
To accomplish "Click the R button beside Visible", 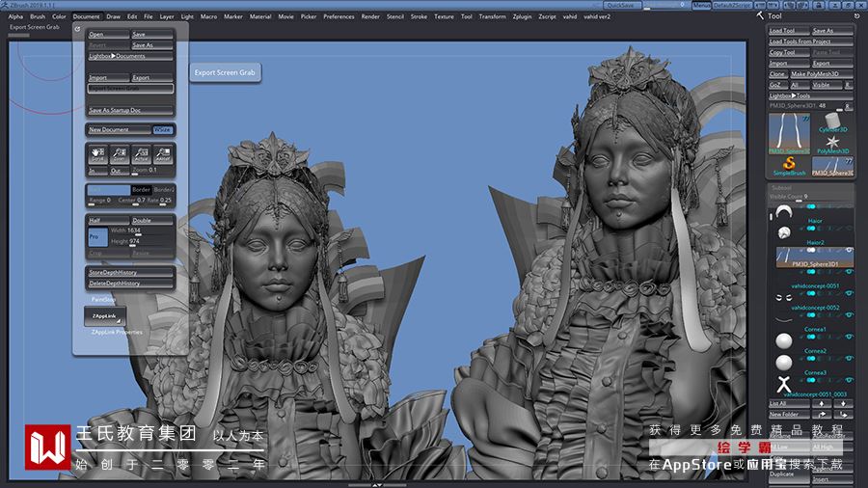I will [x=848, y=85].
